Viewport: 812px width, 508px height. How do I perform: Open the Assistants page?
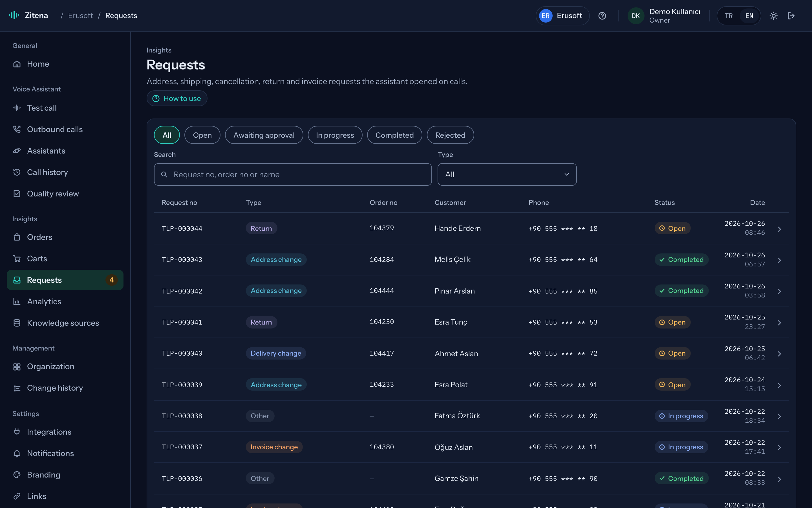click(x=65, y=151)
